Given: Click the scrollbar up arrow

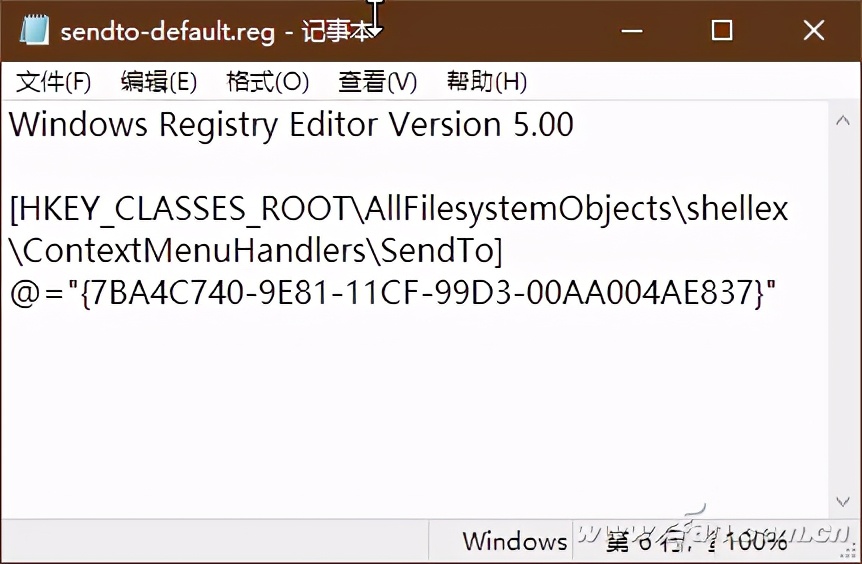Looking at the screenshot, I should coord(842,121).
